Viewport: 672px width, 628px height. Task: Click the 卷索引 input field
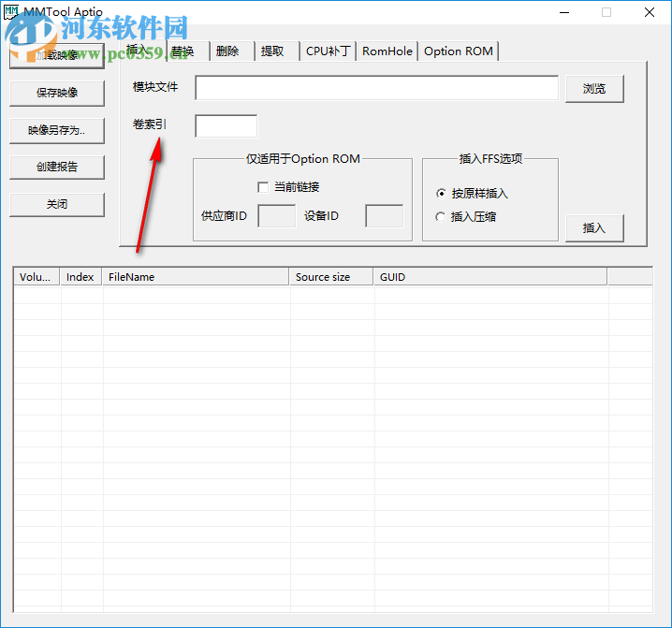[226, 126]
